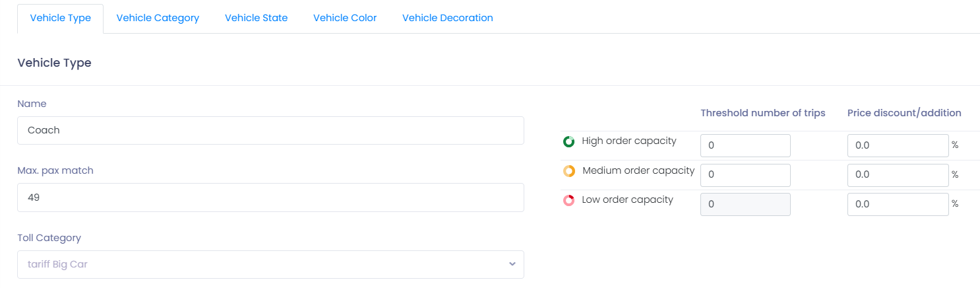Image resolution: width=980 pixels, height=288 pixels.
Task: Click the orange Medium order capacity icon
Action: pos(568,171)
